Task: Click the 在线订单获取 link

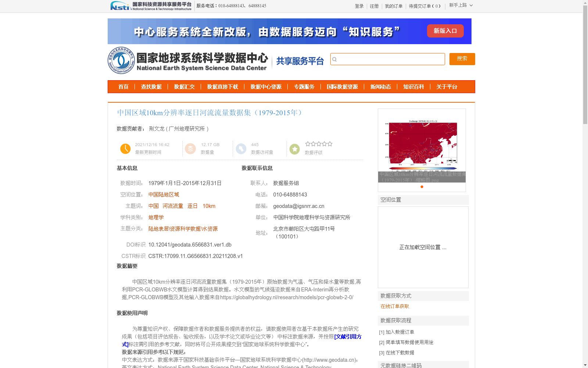Action: coord(395,306)
